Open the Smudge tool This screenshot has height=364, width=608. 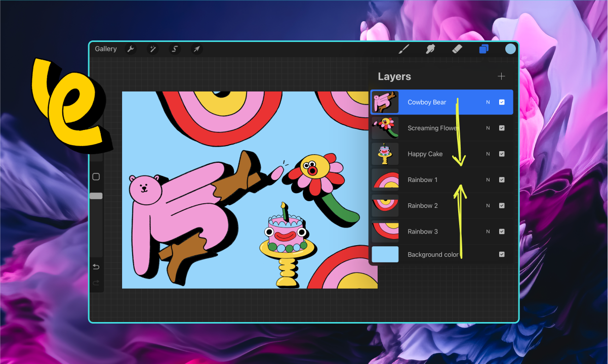(x=430, y=49)
